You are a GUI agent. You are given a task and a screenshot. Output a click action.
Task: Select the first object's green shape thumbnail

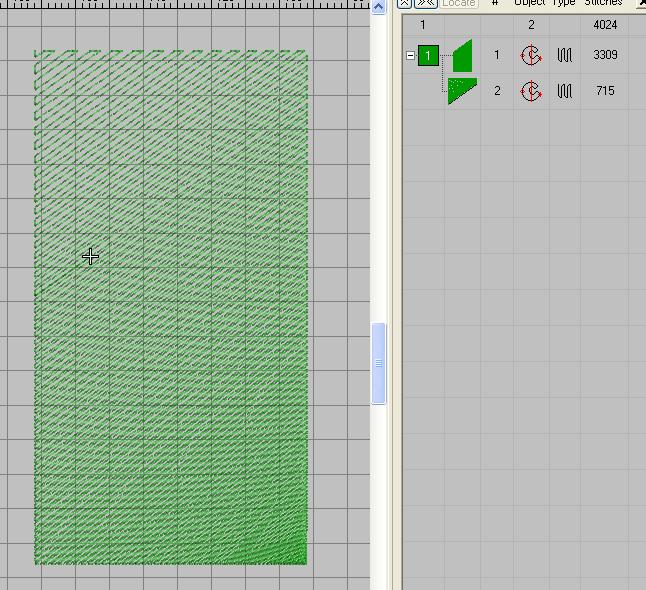coord(462,56)
